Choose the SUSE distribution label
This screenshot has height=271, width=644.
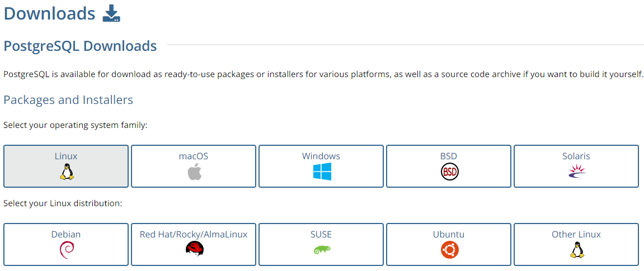point(321,235)
